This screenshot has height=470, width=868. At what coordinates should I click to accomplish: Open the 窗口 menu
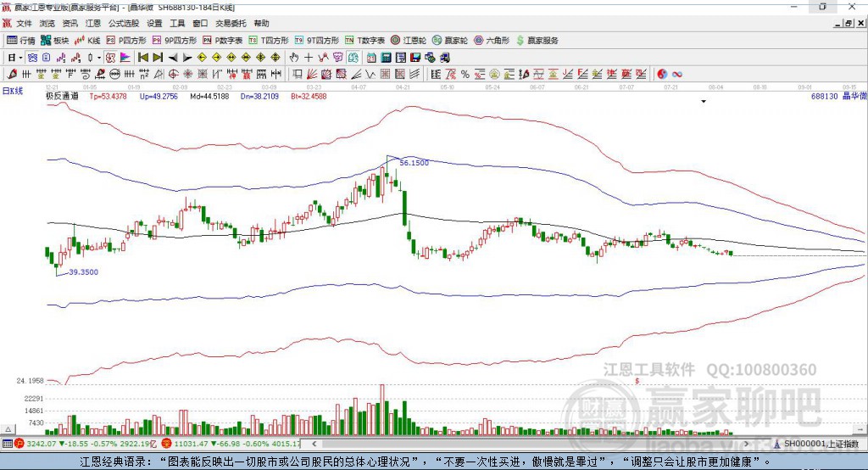point(200,23)
